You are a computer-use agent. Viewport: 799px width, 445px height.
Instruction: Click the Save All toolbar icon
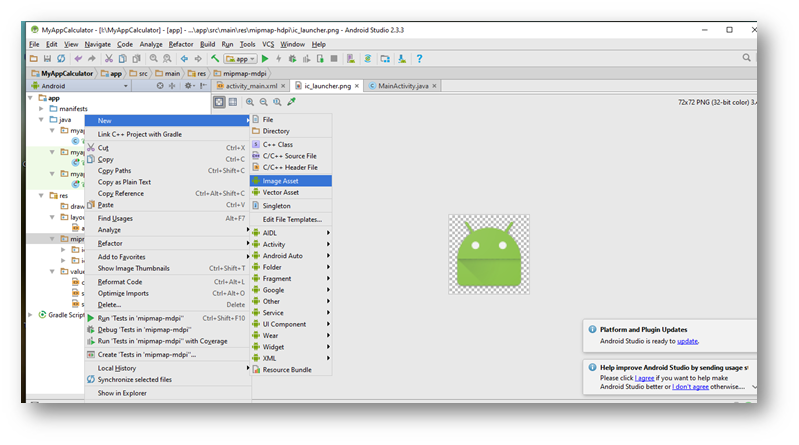tap(47, 59)
